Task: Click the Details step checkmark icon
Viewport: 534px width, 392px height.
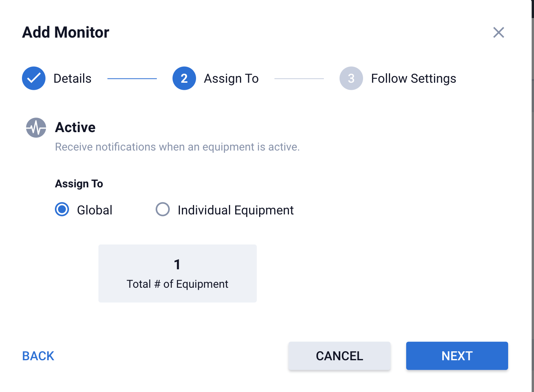Action: pos(34,78)
